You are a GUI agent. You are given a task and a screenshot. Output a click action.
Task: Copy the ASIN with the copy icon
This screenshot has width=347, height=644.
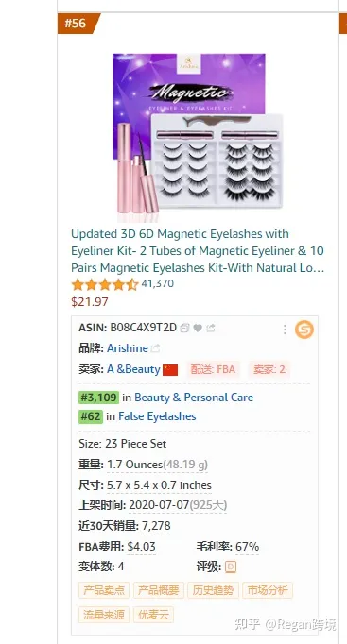[x=184, y=329]
